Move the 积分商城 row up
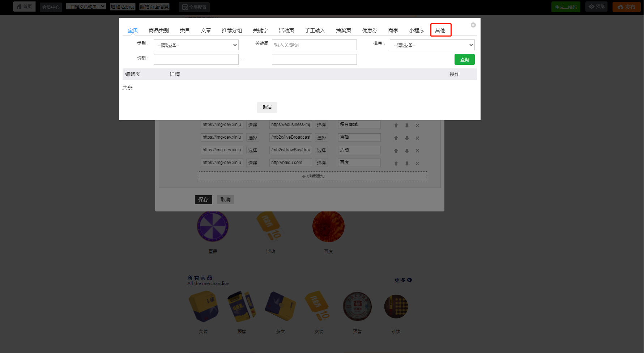The width and height of the screenshot is (644, 353). coord(396,125)
